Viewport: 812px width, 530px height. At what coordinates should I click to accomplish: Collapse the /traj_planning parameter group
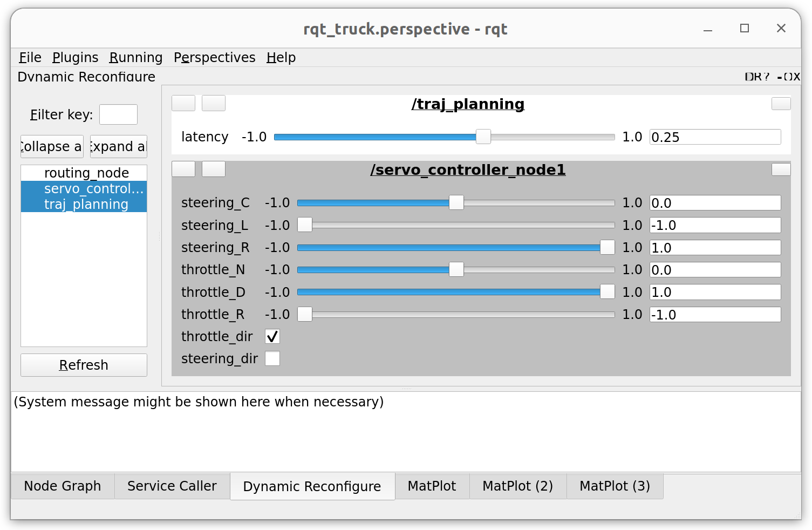coord(183,103)
